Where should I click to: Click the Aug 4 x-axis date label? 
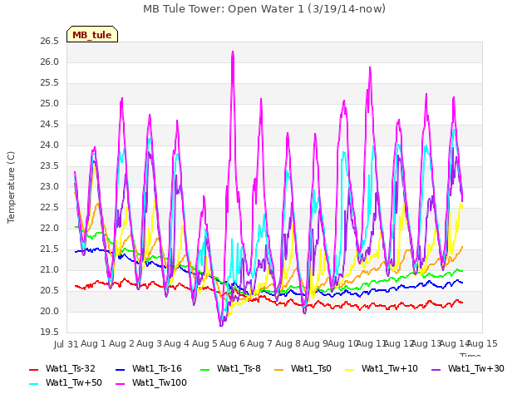pos(177,343)
